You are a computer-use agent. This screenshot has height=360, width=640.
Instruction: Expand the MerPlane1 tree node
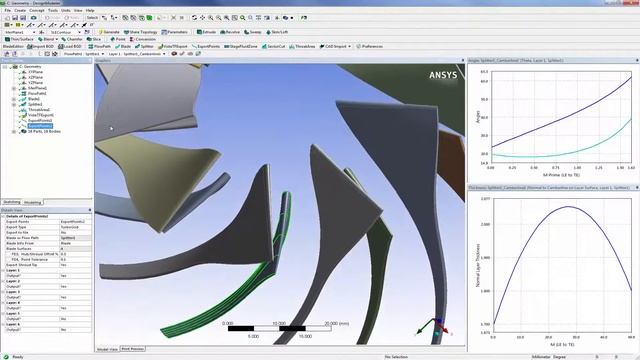point(14,88)
